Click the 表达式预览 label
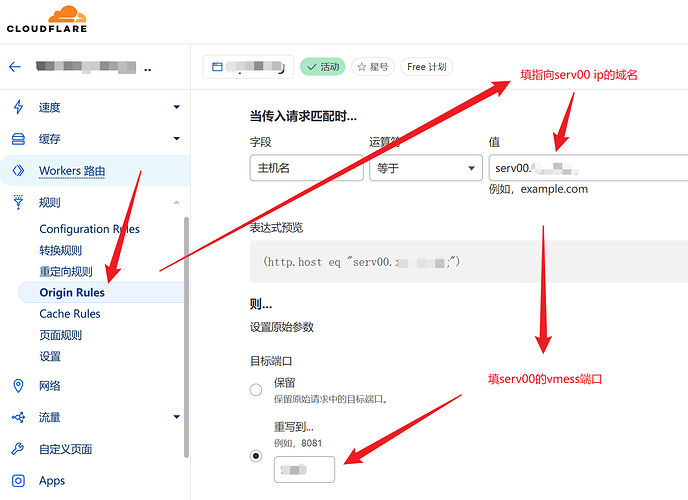The height and width of the screenshot is (500, 688). point(276,227)
